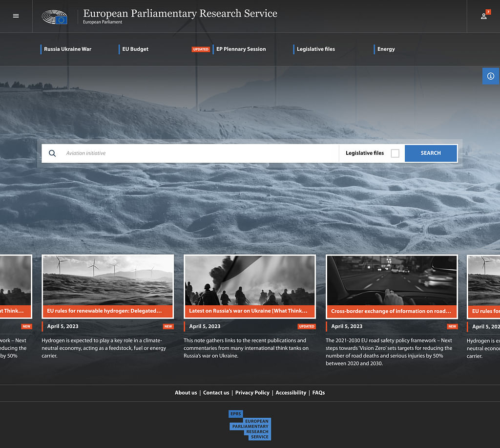Open the hamburger menu
The width and height of the screenshot is (500, 448).
coord(16,16)
